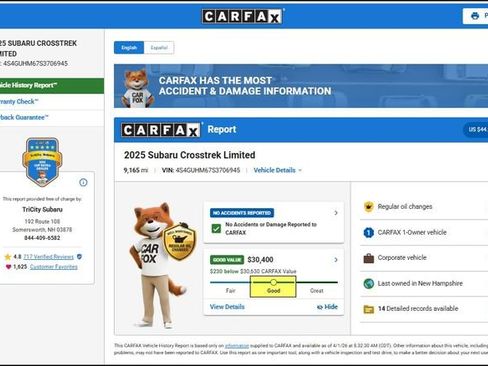488x366 pixels.
Task: Open the Vehicle History Report tab
Action: (52, 86)
